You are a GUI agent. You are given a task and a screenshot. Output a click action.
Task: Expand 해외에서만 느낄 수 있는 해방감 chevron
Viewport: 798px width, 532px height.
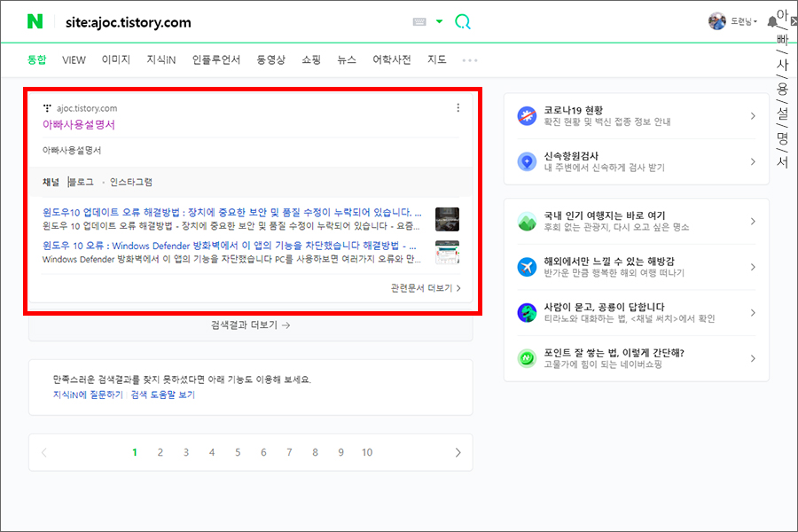point(753,267)
